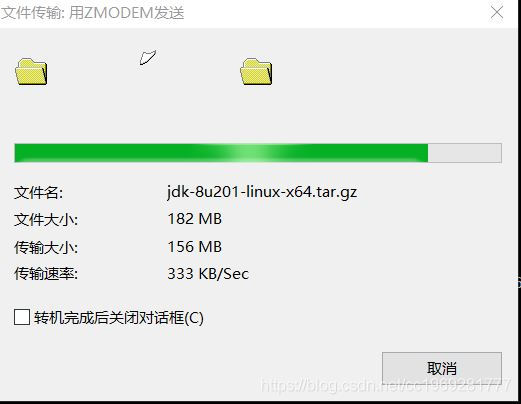Click the 传输大小 label
Screen dimensions: 521x404
pos(46,247)
